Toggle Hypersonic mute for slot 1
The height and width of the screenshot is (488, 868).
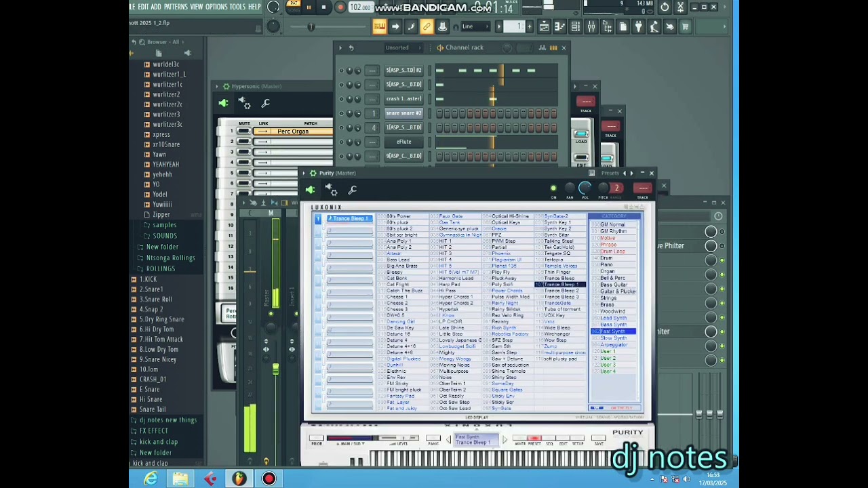(243, 131)
